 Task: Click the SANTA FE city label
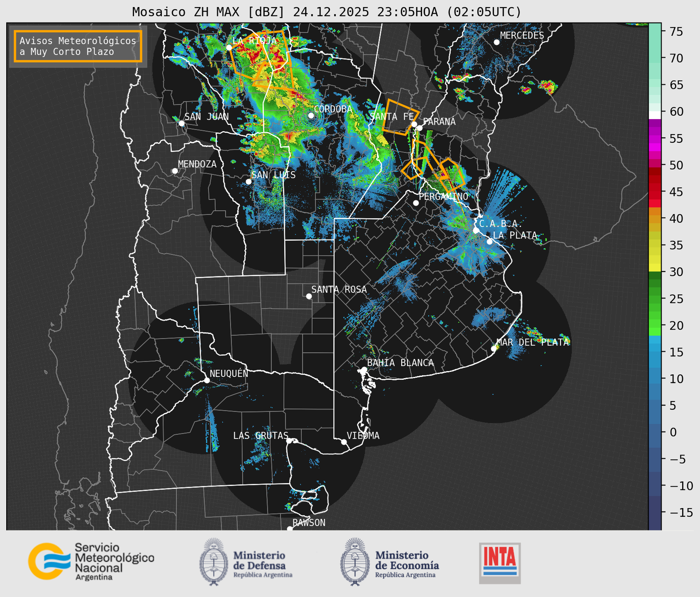(392, 117)
